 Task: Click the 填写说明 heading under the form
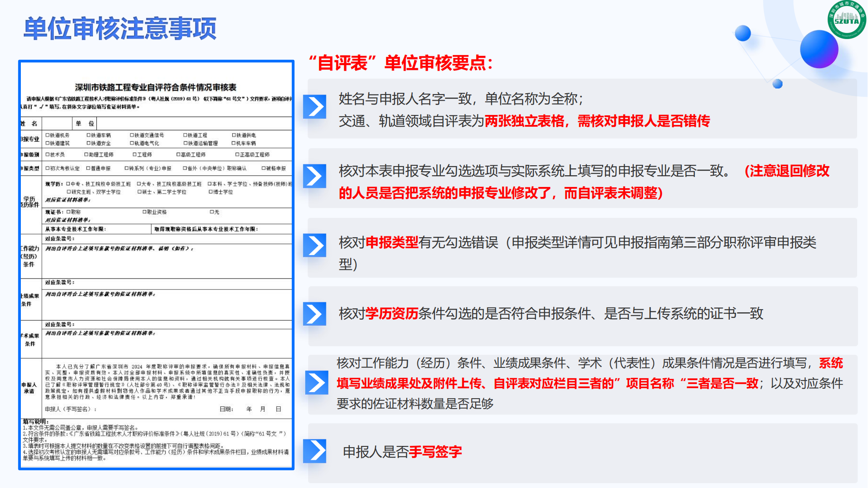(36, 421)
